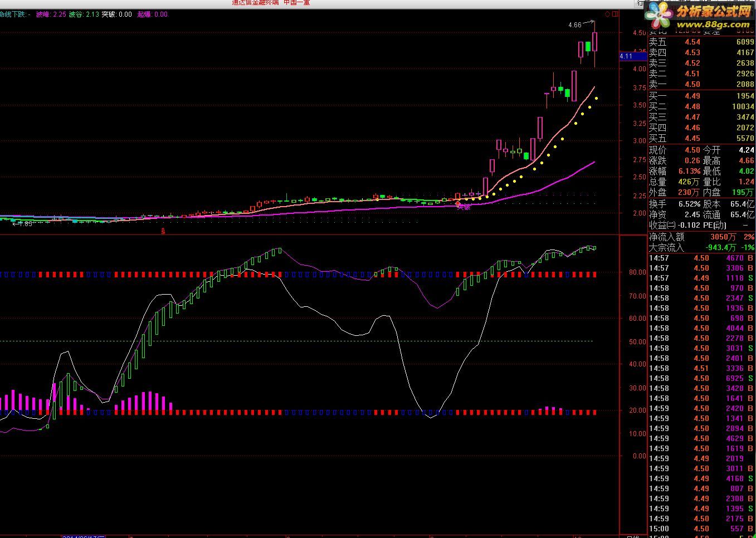This screenshot has width=756, height=538.
Task: Click the 换手 turnover rate 6.52%
Action: coord(689,204)
